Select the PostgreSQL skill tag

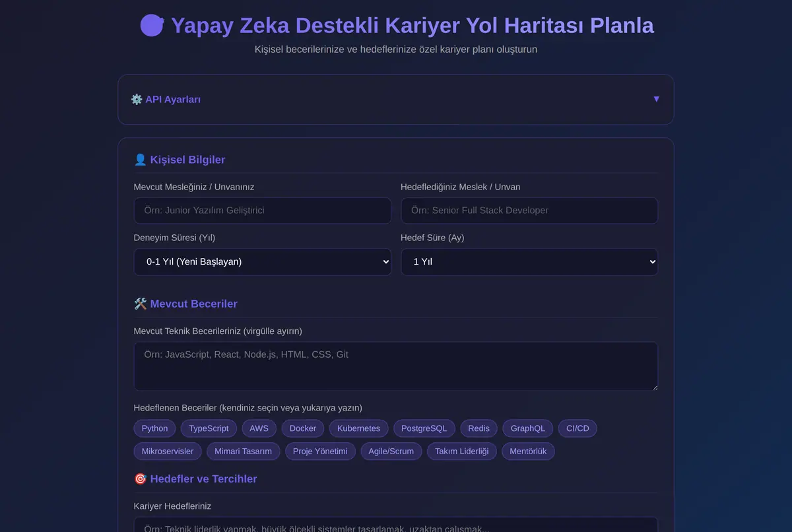pos(424,428)
